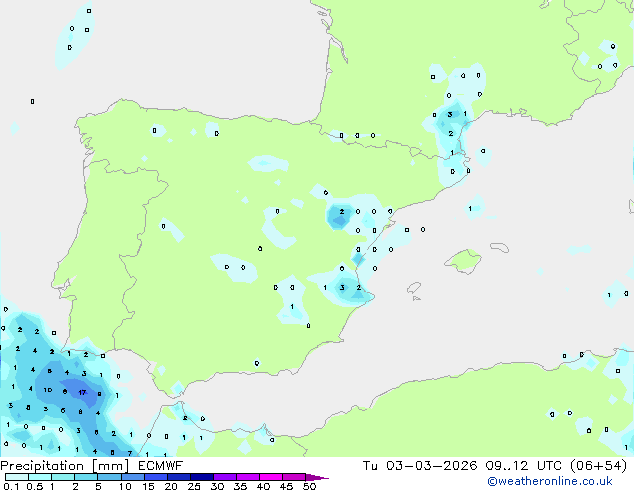This screenshot has height=490, width=634.
Task: Click the "Precipitation [mm]" title text
Action: tap(65, 466)
